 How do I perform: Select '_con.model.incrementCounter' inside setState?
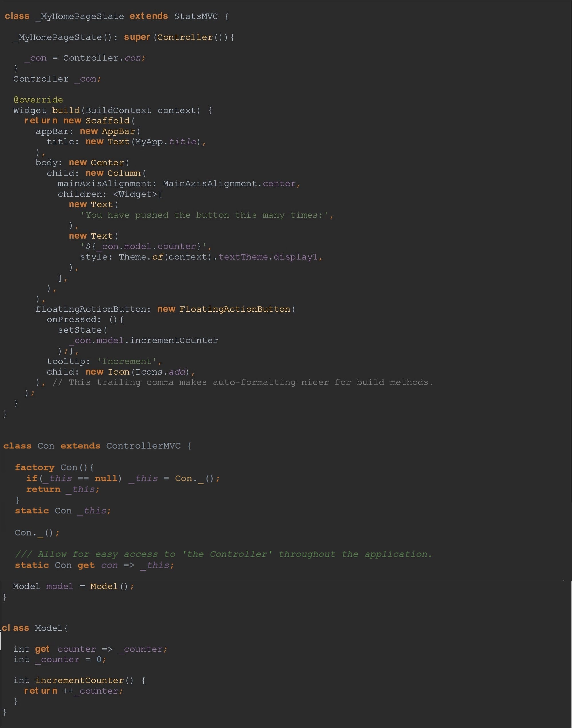143,341
